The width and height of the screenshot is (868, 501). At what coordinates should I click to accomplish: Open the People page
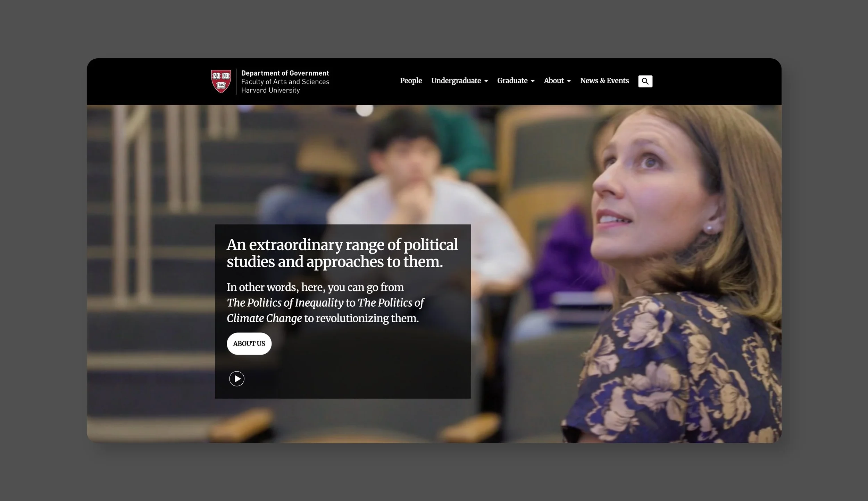(x=411, y=81)
